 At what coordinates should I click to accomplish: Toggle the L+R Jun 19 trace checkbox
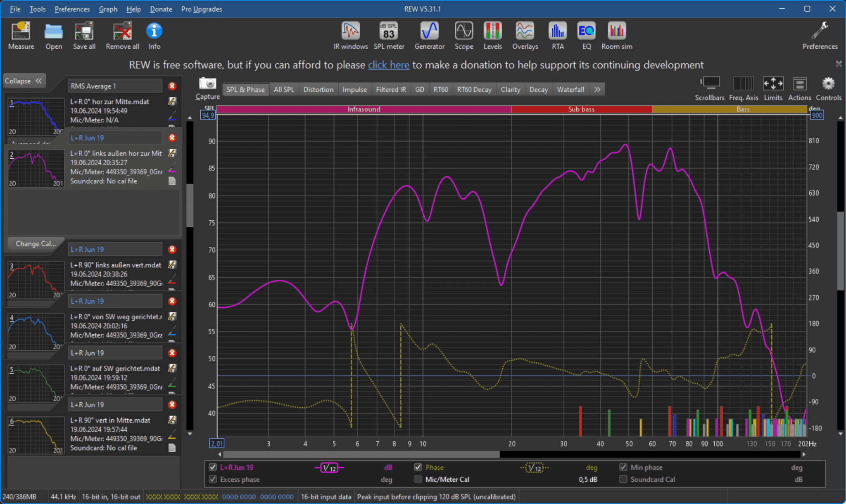click(x=213, y=467)
